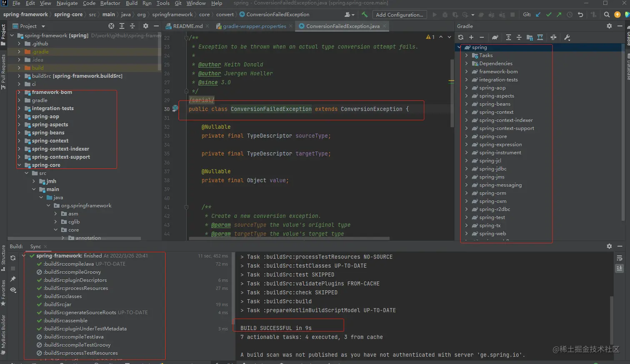Collapse all nodes in Gradle panel
Screen dimensions: 630x364
click(519, 37)
